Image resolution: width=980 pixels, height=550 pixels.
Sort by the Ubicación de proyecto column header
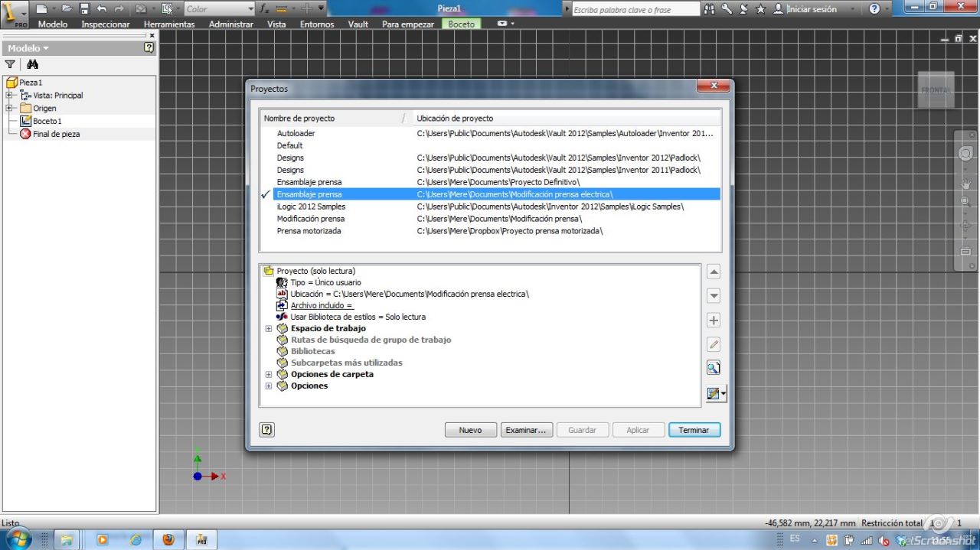[x=567, y=119]
